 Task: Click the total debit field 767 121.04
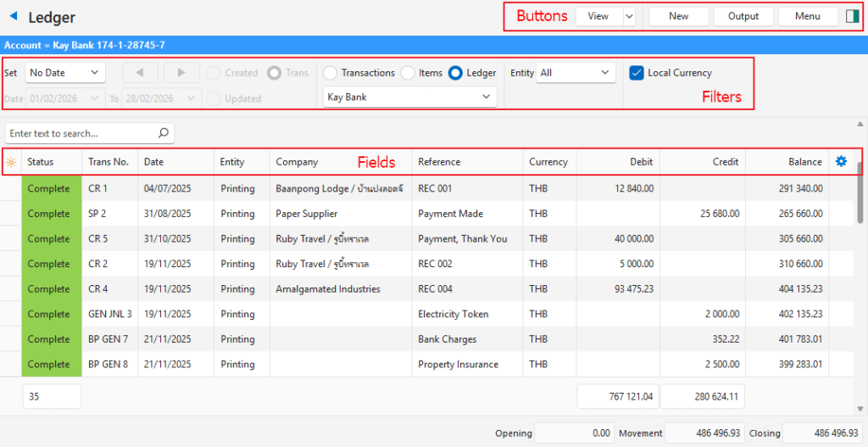click(x=618, y=397)
